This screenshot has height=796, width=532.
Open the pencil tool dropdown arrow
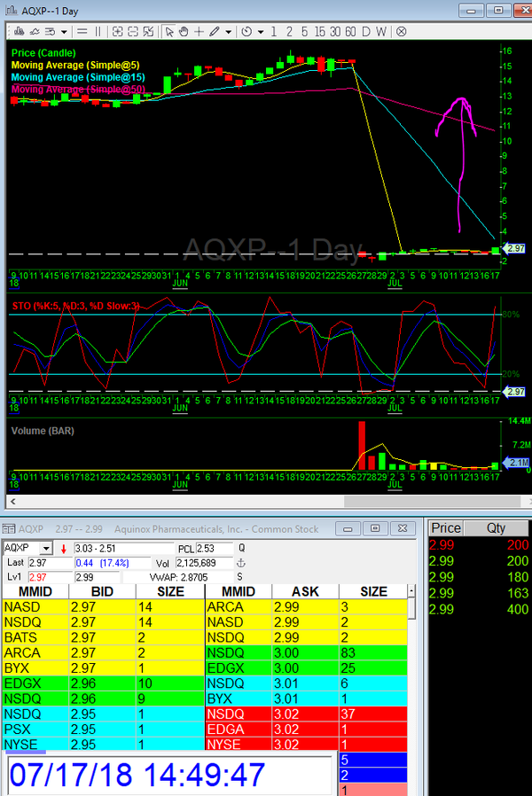click(x=228, y=31)
